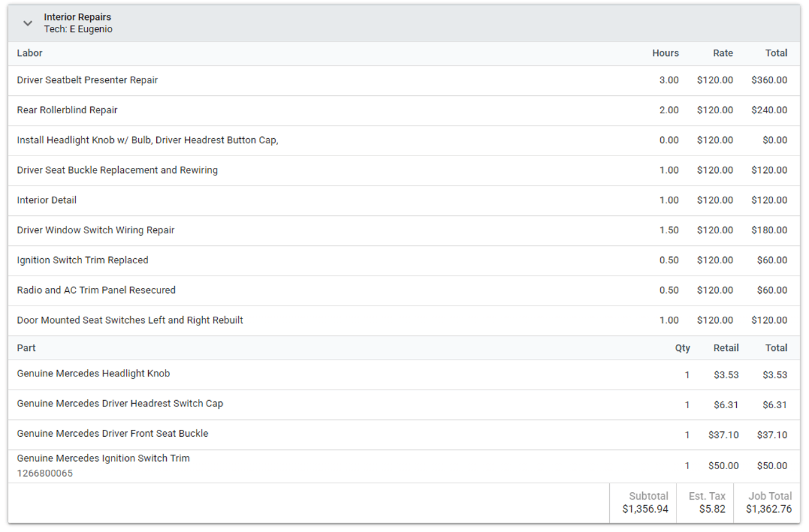Click the Interior Repairs job title
809x532 pixels.
(77, 17)
